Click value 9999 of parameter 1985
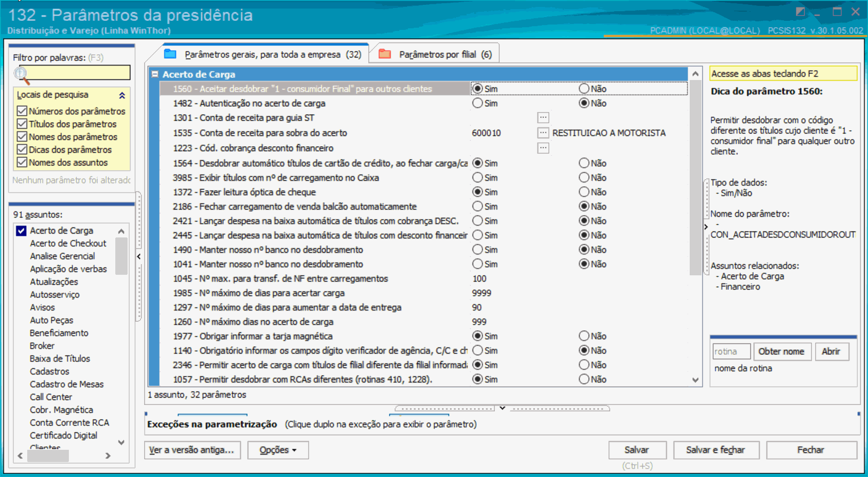This screenshot has width=868, height=477. point(482,293)
